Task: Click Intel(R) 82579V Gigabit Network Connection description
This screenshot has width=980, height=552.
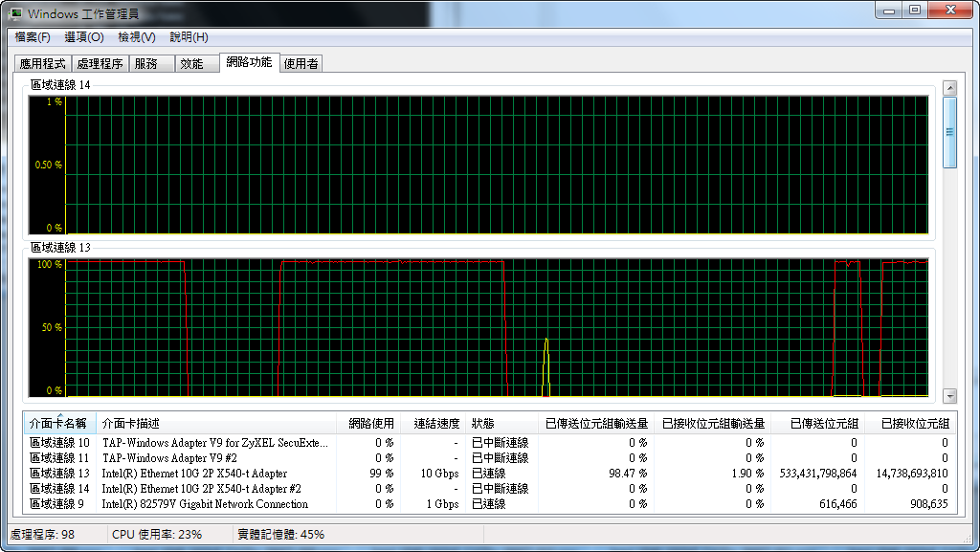Action: [x=205, y=504]
